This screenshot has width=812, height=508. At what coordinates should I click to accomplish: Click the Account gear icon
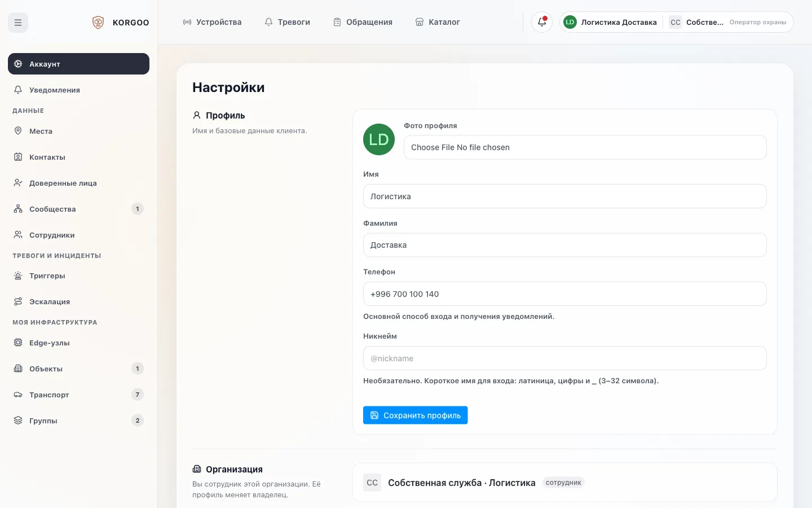point(18,64)
